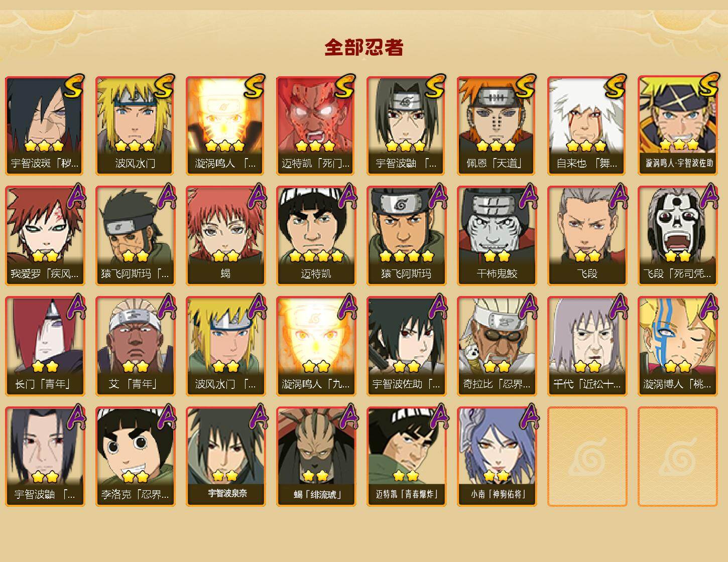
Task: Select the 干柿鬼鲛 ninja card
Action: coord(497,236)
